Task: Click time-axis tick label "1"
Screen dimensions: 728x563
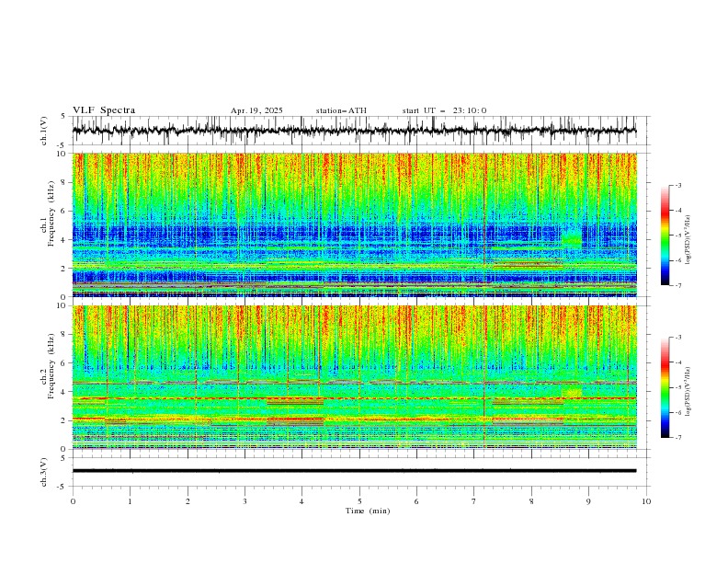Action: tap(130, 501)
